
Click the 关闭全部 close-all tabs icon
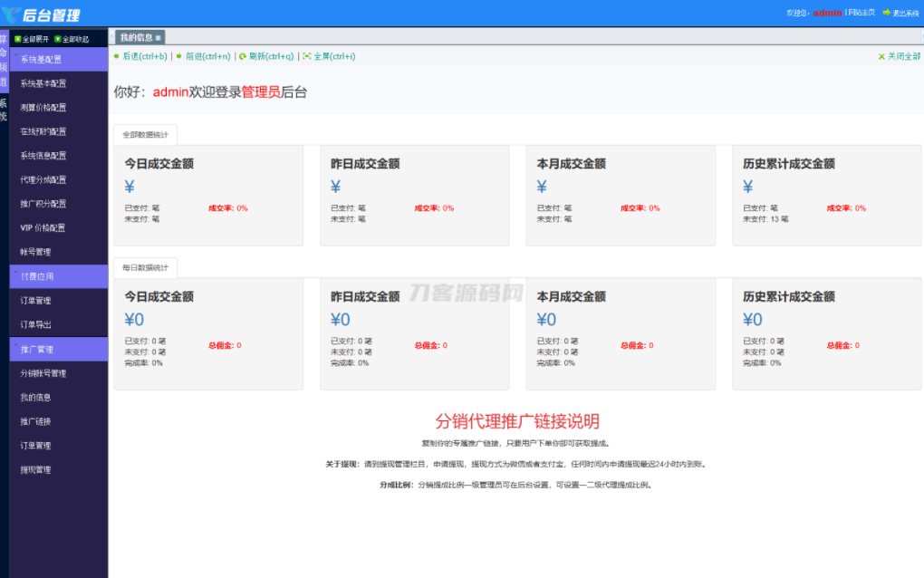(x=883, y=56)
